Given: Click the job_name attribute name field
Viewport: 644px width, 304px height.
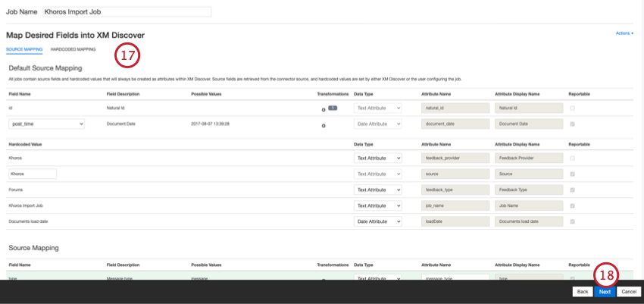Looking at the screenshot, I should (x=455, y=205).
